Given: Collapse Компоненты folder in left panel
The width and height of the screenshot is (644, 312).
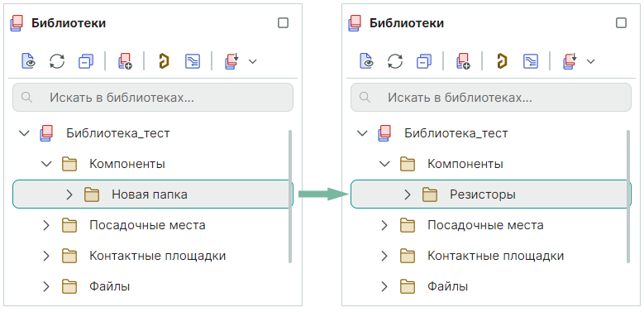Looking at the screenshot, I should 47,164.
